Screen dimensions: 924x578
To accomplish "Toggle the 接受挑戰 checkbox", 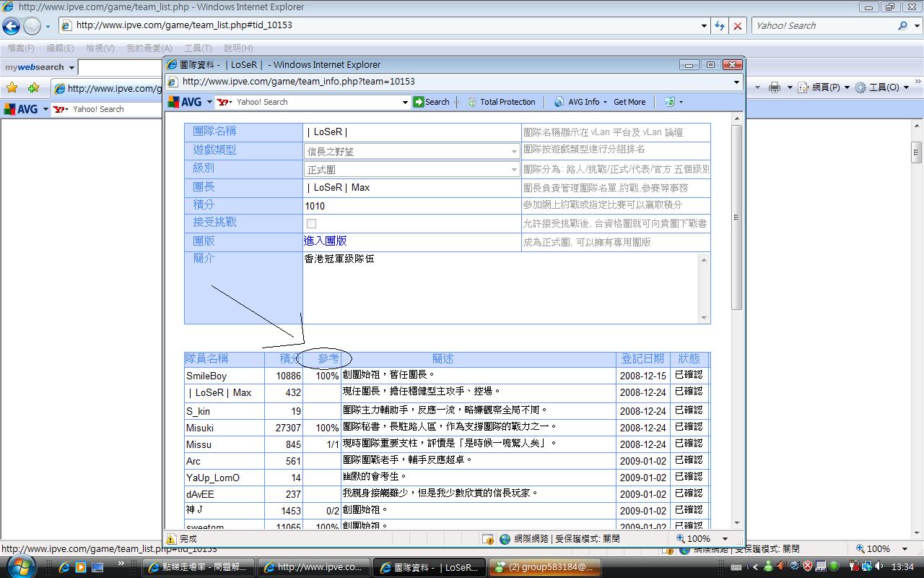I will (311, 224).
